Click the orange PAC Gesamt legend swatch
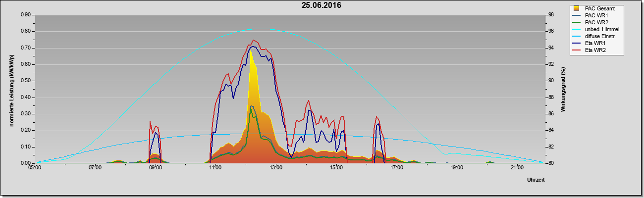Screen dimensions: 644x198 [x=577, y=8]
